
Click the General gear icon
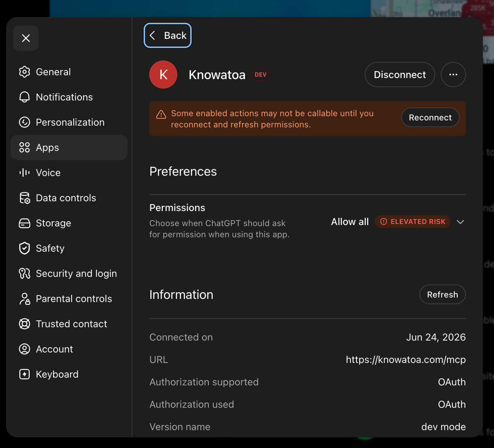click(x=25, y=72)
